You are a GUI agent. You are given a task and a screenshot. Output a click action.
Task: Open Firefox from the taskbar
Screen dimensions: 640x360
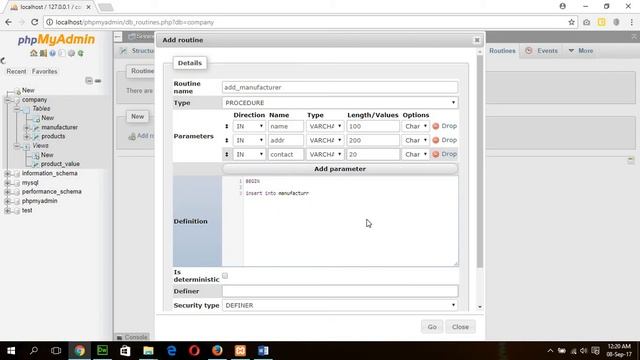(x=217, y=351)
